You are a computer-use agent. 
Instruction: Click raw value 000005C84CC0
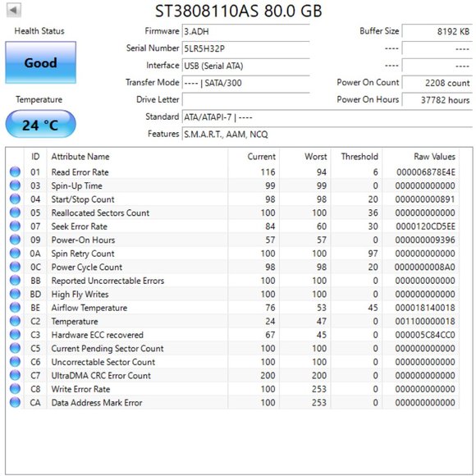[x=425, y=335]
